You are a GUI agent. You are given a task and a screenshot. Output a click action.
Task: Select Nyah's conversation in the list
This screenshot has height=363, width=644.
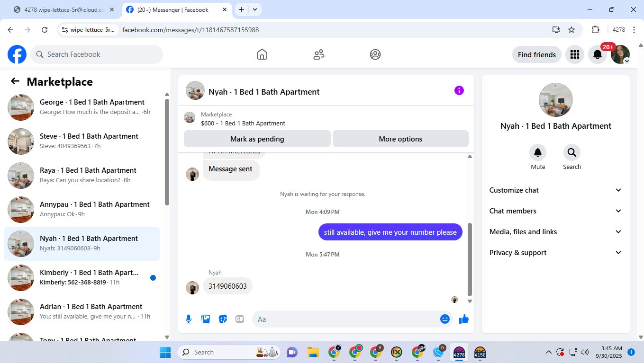82,244
